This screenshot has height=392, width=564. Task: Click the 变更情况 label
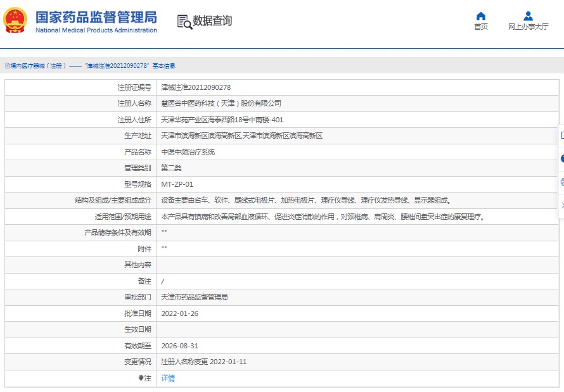point(138,362)
